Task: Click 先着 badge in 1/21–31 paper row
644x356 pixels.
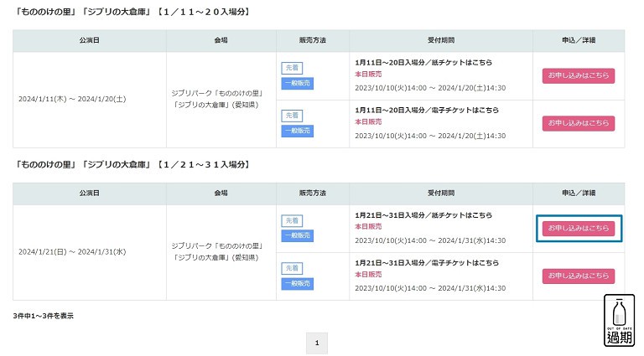Action: 292,220
